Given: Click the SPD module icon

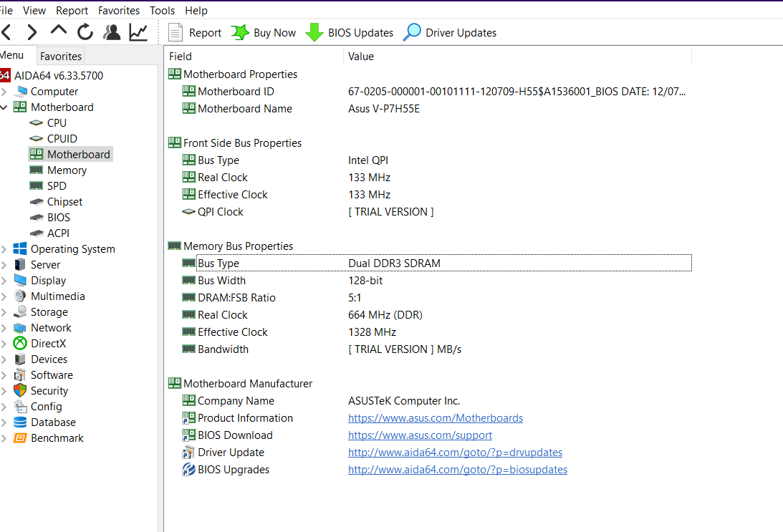Looking at the screenshot, I should click(x=36, y=186).
